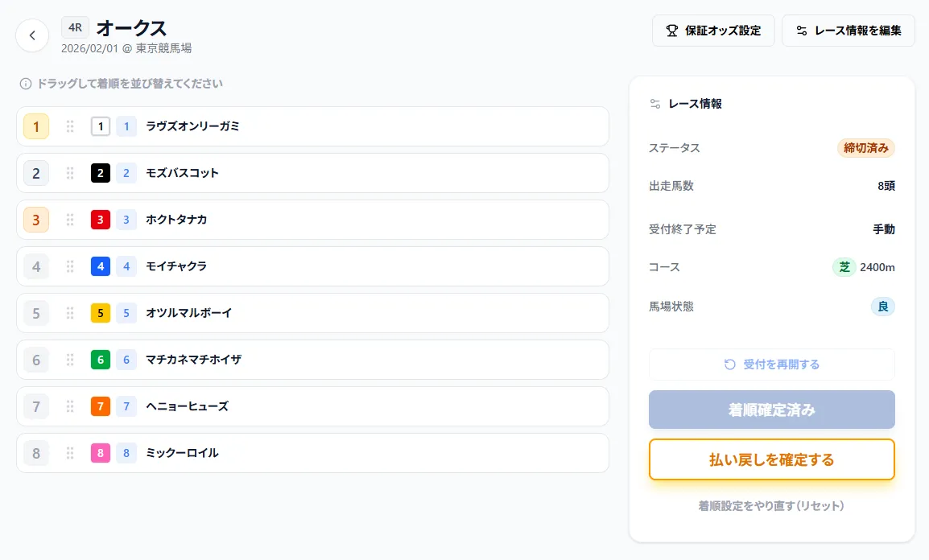Confirm payout via 払い戻しを確定する
The height and width of the screenshot is (560, 929).
tap(771, 459)
